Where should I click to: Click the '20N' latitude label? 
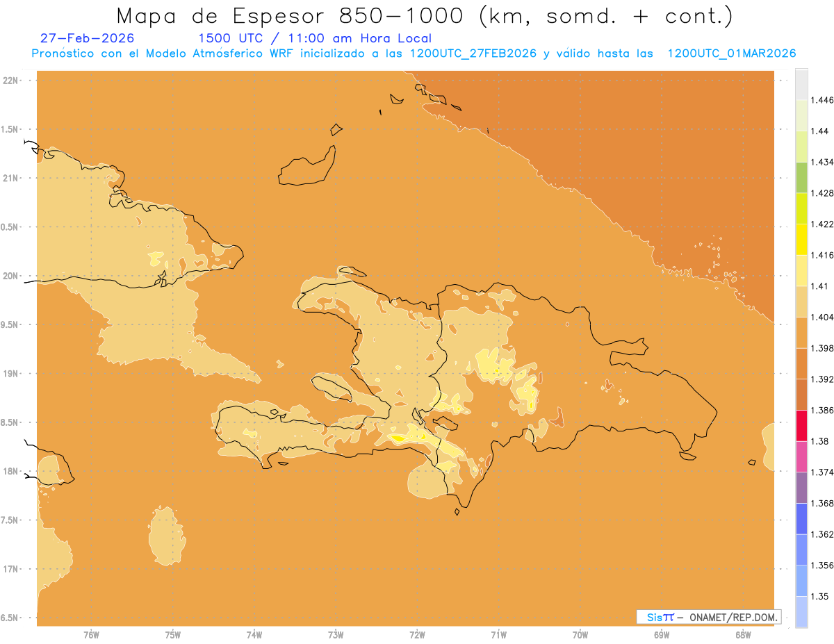click(9, 276)
